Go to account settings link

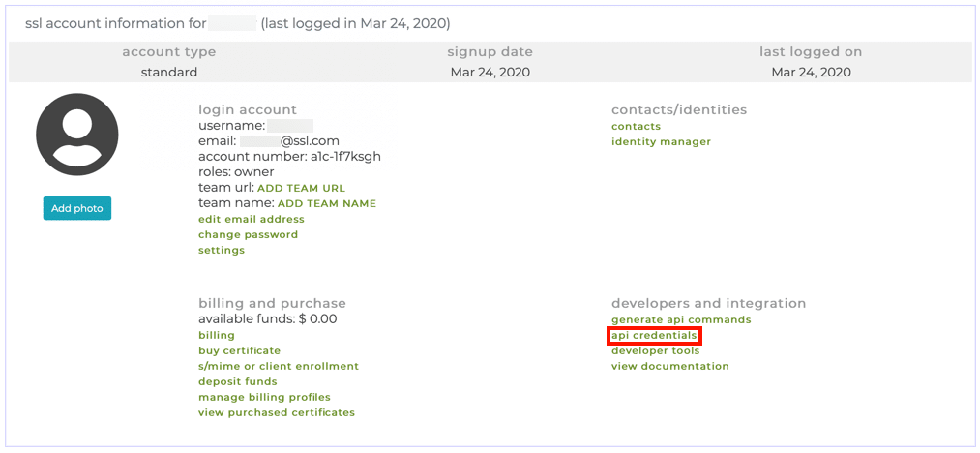tap(222, 250)
